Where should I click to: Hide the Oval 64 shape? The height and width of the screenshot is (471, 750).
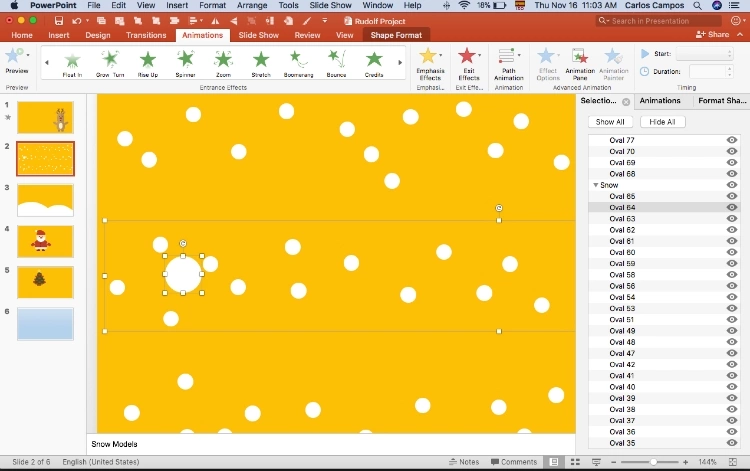[x=732, y=208]
